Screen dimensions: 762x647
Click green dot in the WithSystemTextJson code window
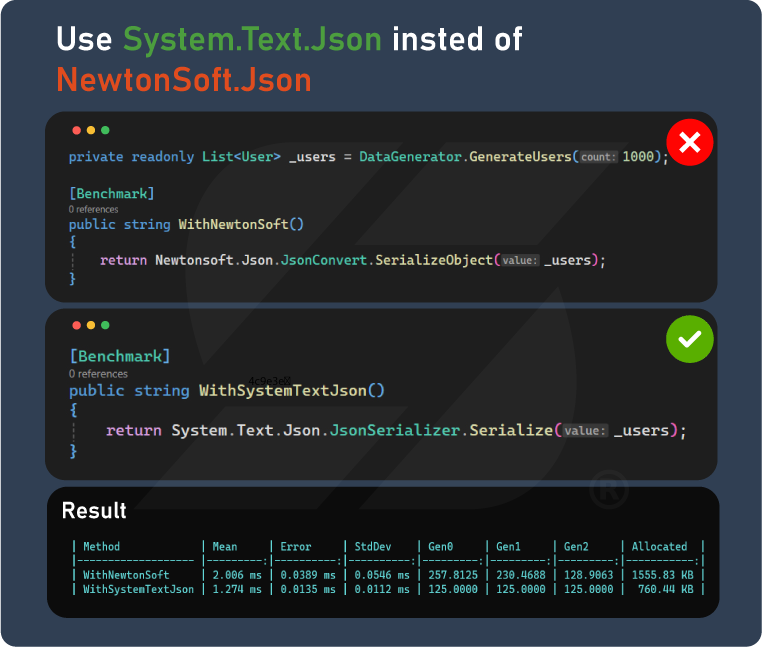click(x=105, y=325)
